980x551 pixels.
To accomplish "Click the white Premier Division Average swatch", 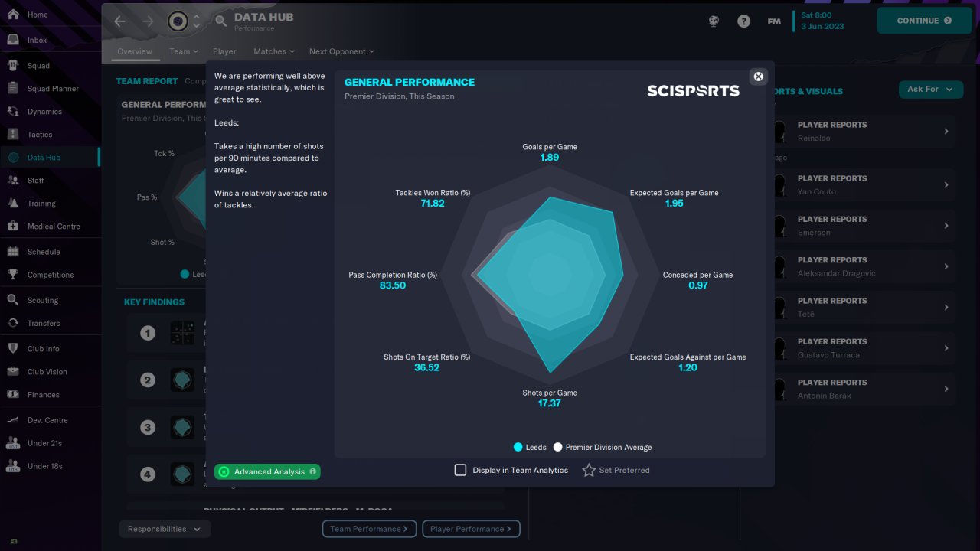I will point(558,447).
